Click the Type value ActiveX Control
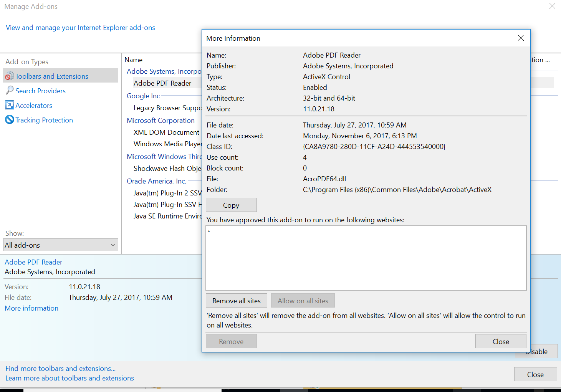The width and height of the screenshot is (561, 392). tap(326, 77)
